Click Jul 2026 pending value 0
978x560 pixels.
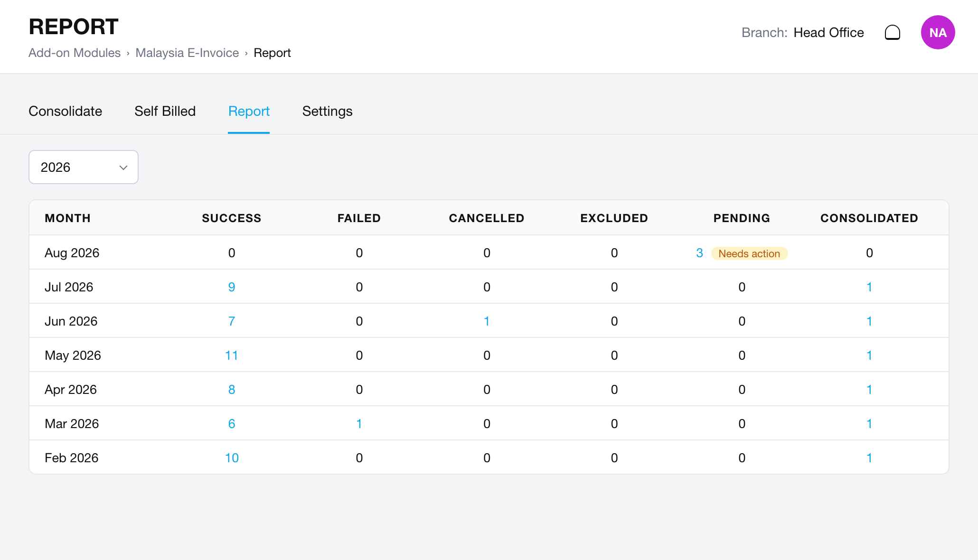pos(742,287)
